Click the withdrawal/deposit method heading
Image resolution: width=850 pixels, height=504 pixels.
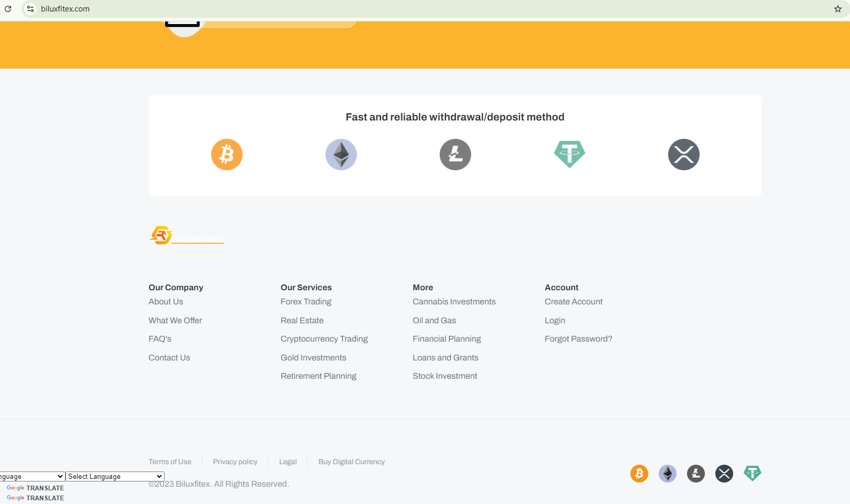(x=455, y=117)
